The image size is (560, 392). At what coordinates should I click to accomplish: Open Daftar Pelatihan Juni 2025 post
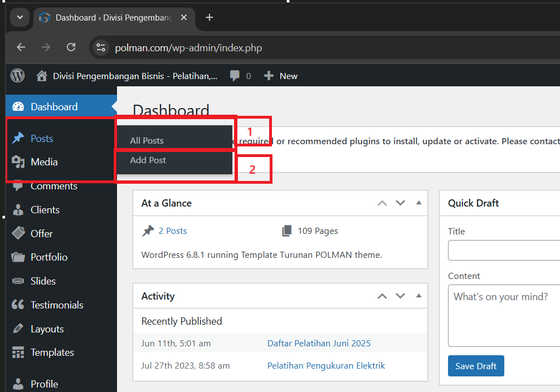(x=319, y=344)
